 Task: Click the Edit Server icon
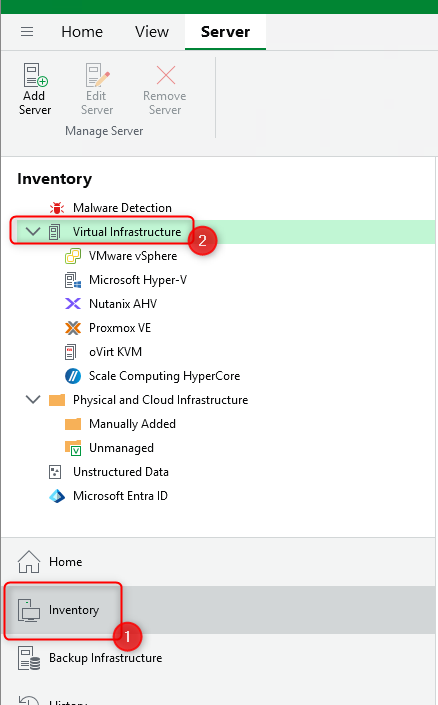(97, 75)
